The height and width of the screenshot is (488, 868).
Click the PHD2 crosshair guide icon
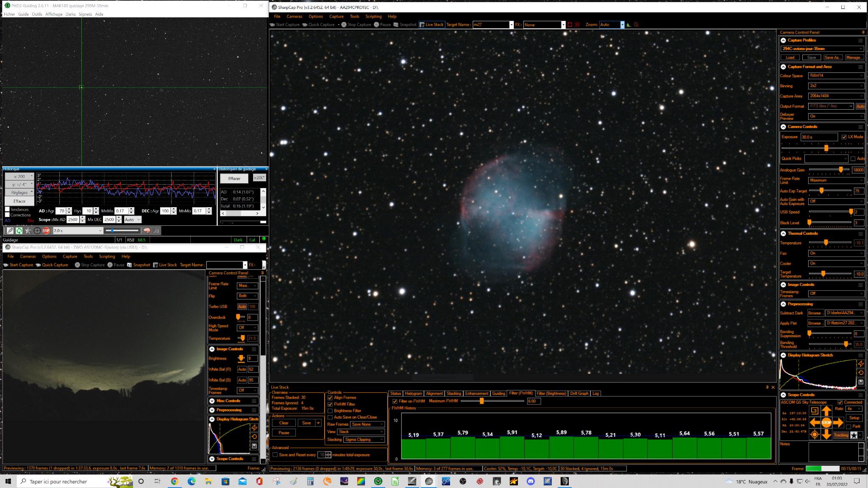pyautogui.click(x=37, y=231)
